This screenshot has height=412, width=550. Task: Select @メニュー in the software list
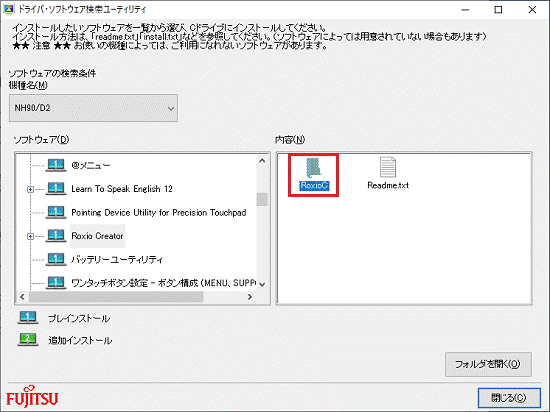(x=91, y=165)
